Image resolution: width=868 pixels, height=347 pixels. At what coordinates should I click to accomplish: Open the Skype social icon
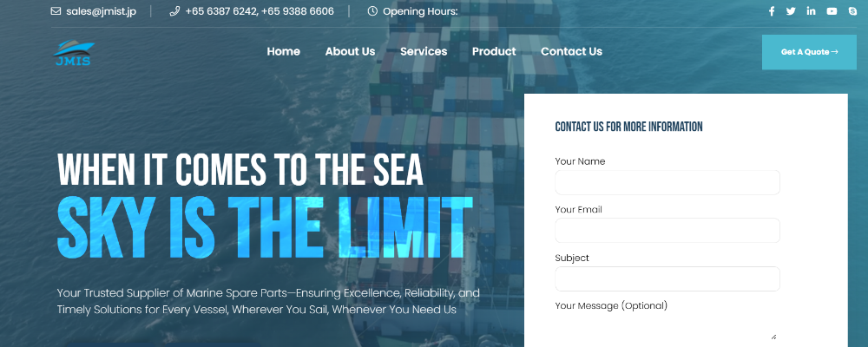click(852, 11)
